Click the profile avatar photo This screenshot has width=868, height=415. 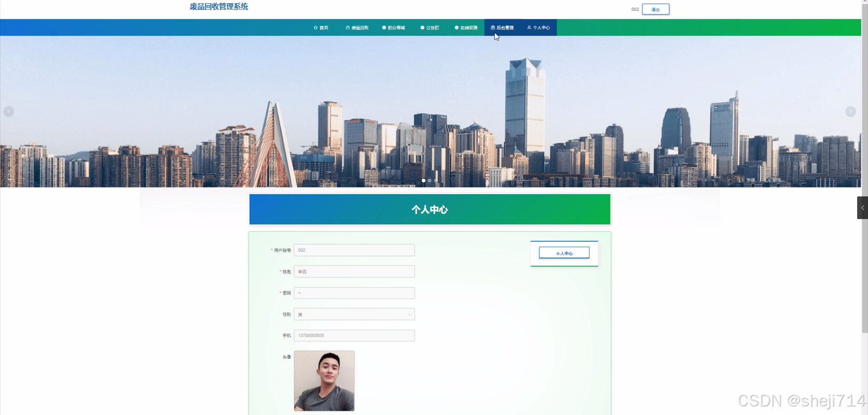click(324, 380)
